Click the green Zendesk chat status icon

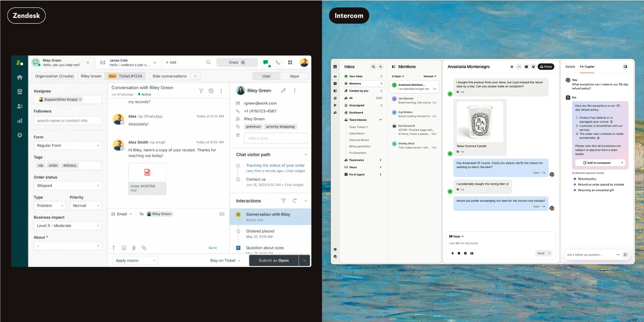(266, 63)
